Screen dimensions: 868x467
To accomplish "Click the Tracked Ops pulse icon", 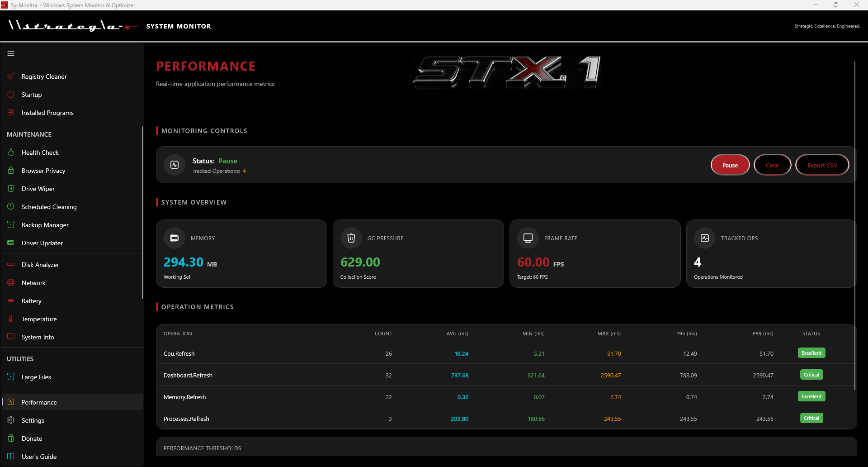I will tap(704, 238).
